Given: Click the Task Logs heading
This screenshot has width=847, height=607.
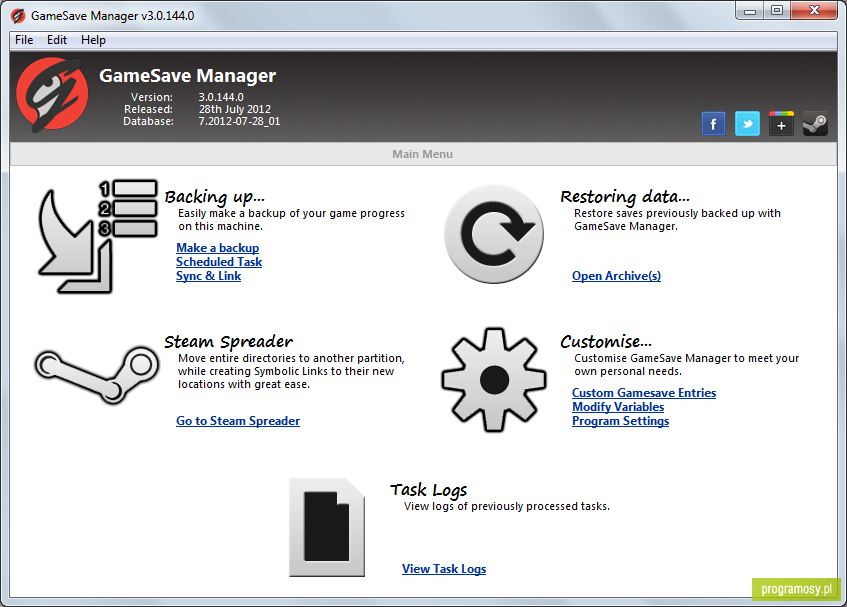Looking at the screenshot, I should [x=429, y=490].
